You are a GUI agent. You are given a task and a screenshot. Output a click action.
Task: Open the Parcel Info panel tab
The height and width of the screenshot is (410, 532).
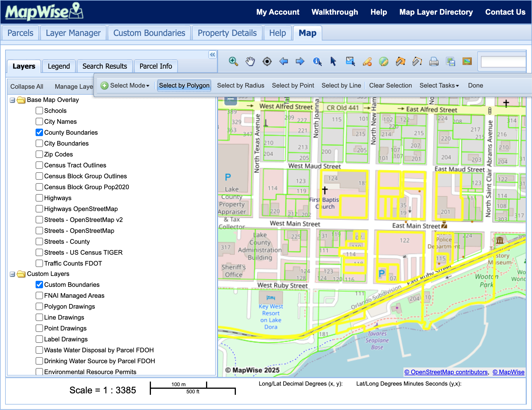pos(156,66)
